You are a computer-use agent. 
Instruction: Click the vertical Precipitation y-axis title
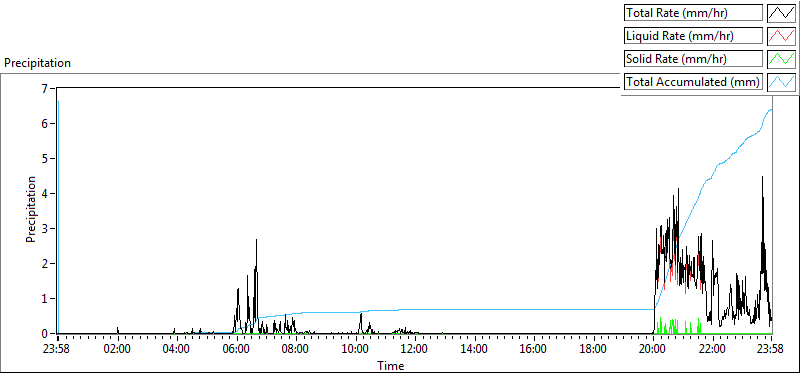[31, 209]
